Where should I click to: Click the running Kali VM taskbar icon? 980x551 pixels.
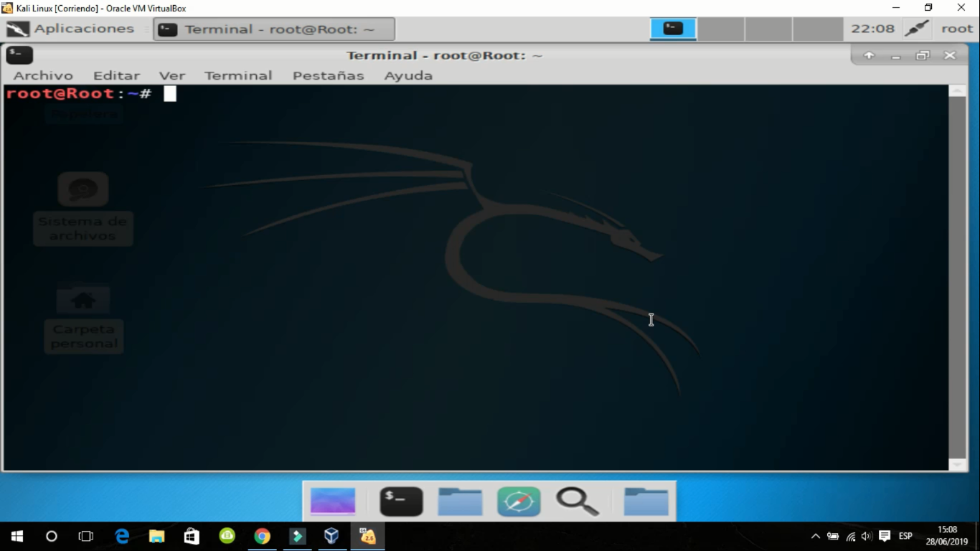[x=367, y=536]
